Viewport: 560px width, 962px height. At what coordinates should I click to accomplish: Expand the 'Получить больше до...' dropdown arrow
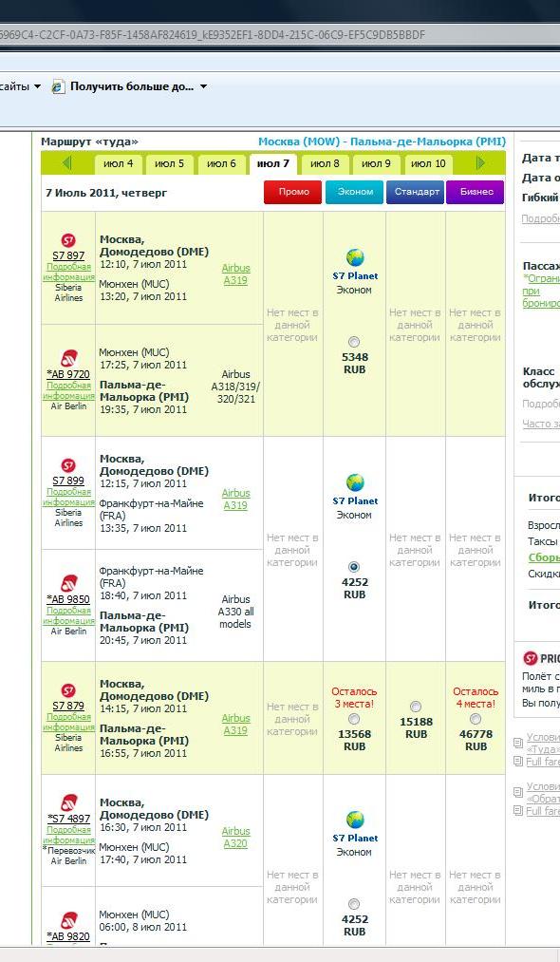(204, 86)
